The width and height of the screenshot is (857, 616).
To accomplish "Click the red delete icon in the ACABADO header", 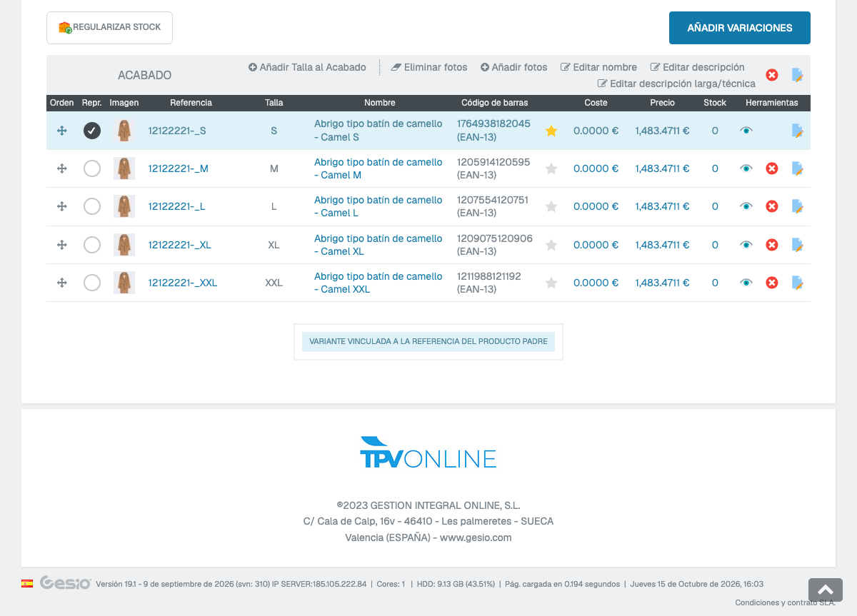I will click(772, 75).
